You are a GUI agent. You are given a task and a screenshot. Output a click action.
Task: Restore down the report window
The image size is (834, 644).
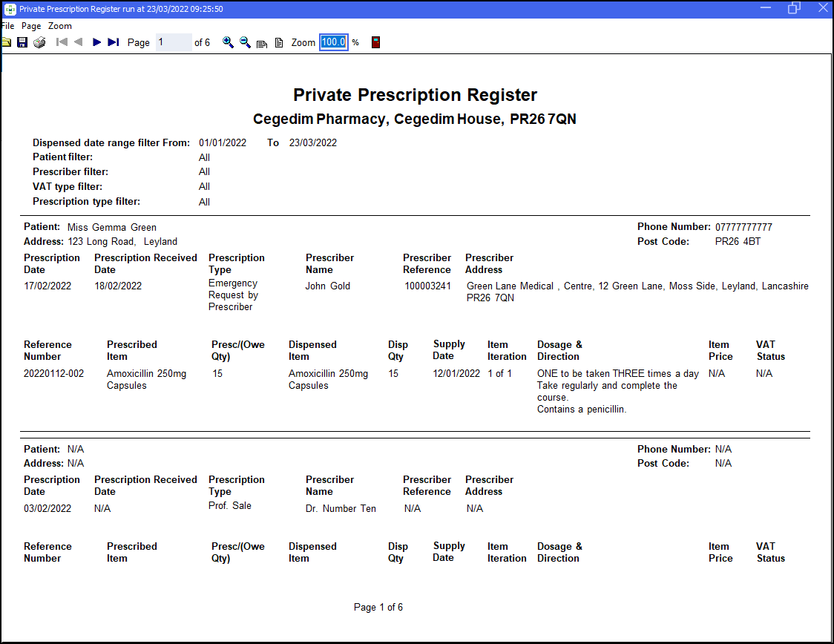pyautogui.click(x=794, y=8)
